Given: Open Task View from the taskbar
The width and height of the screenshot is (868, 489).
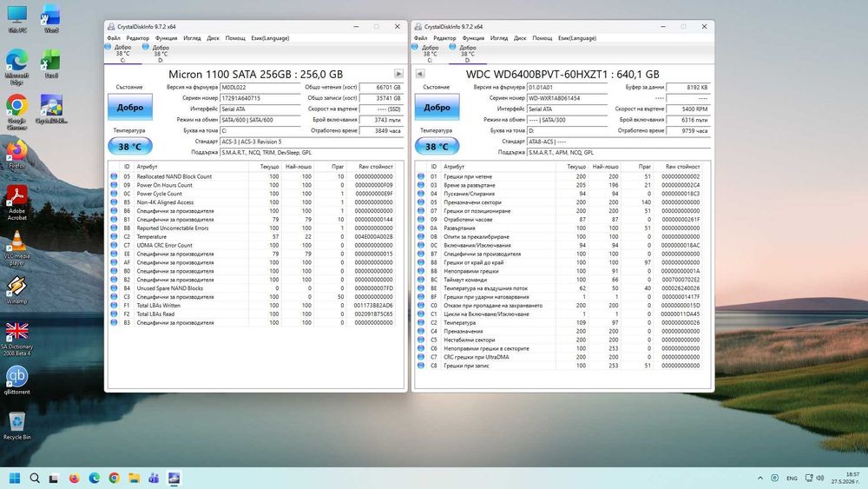Looking at the screenshot, I should point(54,478).
